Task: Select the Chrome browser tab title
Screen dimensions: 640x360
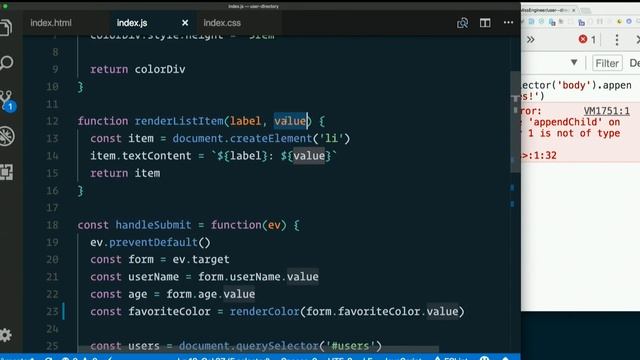Action: [x=545, y=10]
